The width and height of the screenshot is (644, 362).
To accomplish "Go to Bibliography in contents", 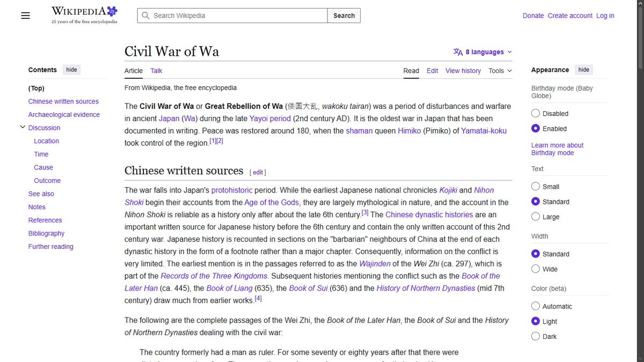I will 46,233.
